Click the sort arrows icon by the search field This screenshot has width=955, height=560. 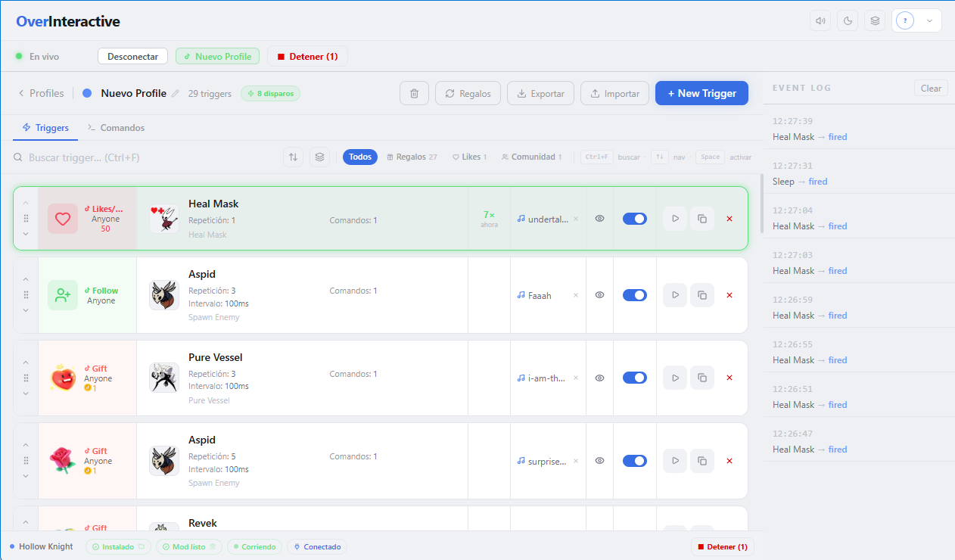293,157
